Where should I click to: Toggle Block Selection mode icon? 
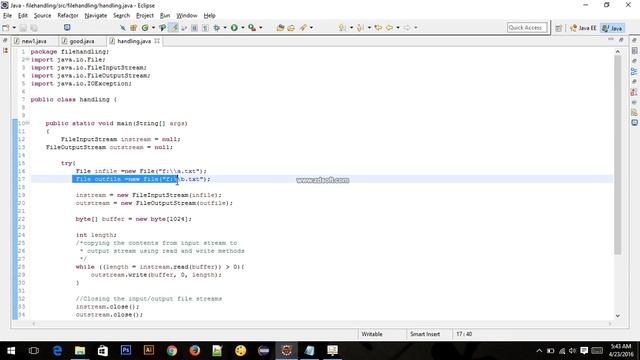[x=194, y=28]
